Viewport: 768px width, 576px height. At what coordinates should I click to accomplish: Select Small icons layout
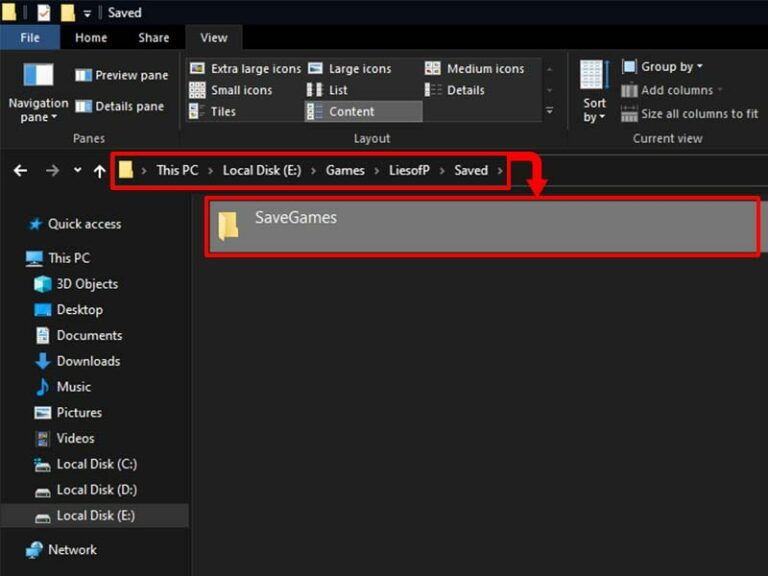pyautogui.click(x=231, y=90)
